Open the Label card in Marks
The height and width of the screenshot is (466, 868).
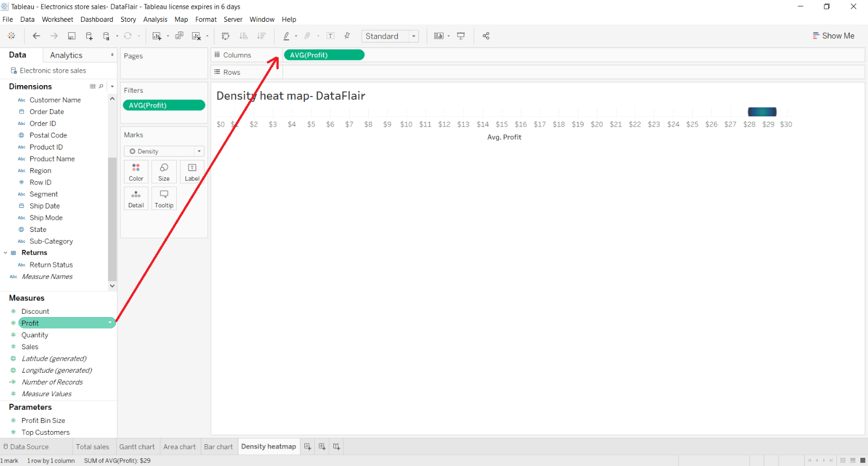pyautogui.click(x=192, y=172)
